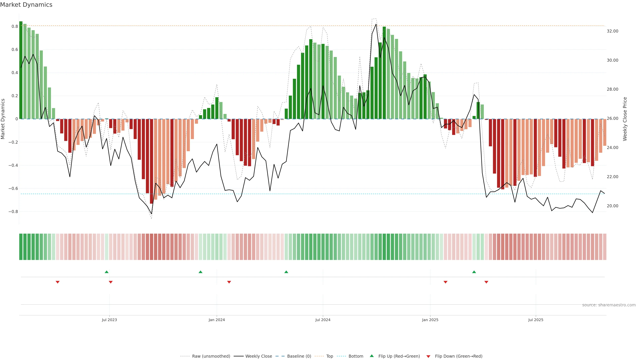The image size is (644, 362).
Task: Click the leftmost red flip-down triangle marker
Action: pos(58,282)
